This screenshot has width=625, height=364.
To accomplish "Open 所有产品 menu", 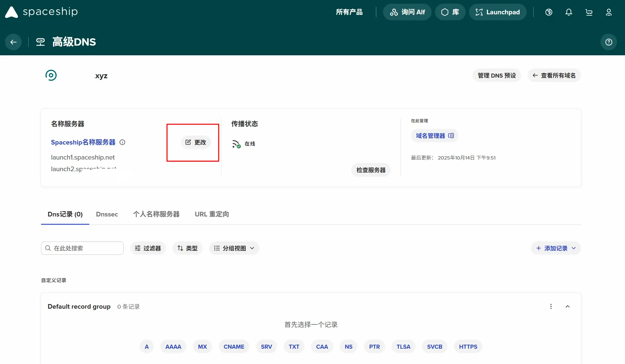I will tap(349, 12).
